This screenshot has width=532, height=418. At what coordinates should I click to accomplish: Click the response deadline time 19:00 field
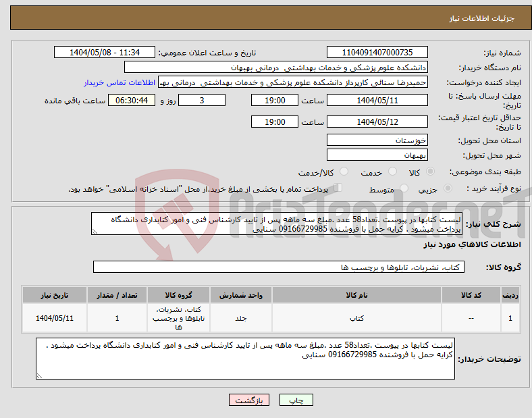click(275, 101)
